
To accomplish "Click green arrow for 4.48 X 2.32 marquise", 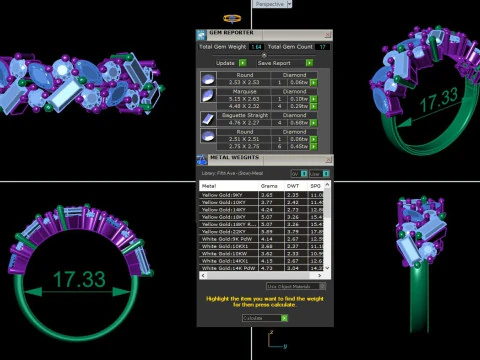I will [x=314, y=106].
